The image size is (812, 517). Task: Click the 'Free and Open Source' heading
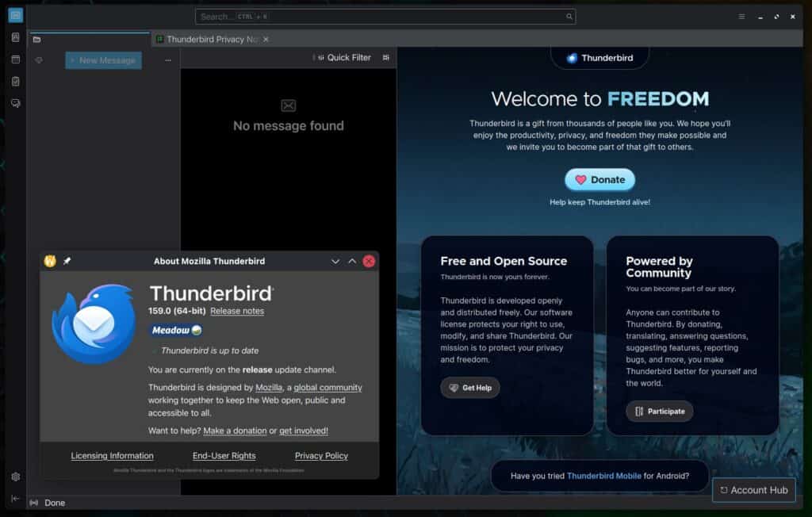click(x=504, y=261)
